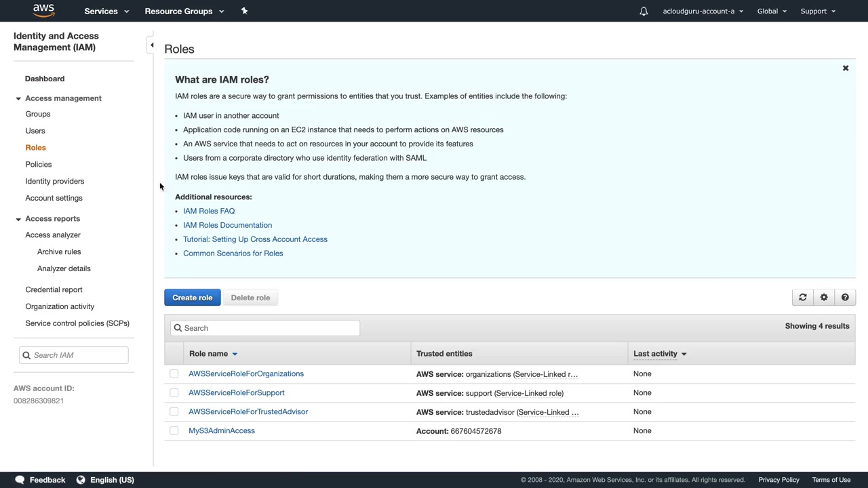The width and height of the screenshot is (868, 488).
Task: Click the roles Search field
Action: [x=265, y=328]
